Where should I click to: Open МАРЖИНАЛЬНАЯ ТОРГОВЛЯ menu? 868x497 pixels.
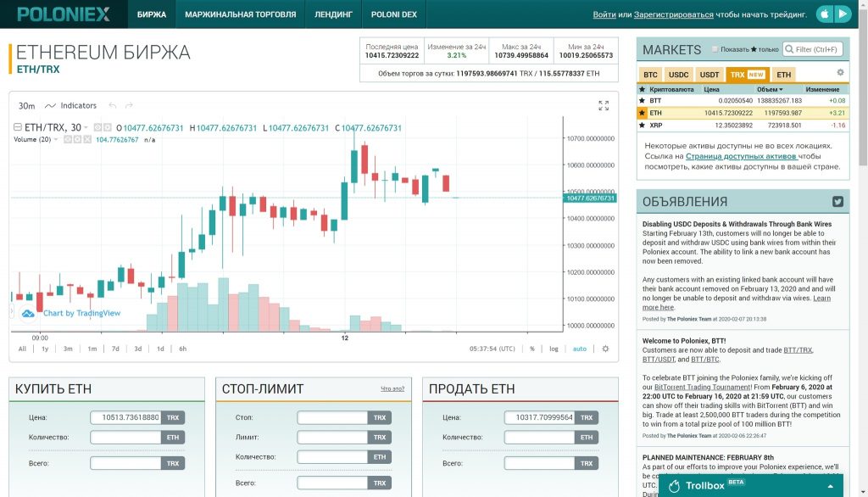pos(240,14)
